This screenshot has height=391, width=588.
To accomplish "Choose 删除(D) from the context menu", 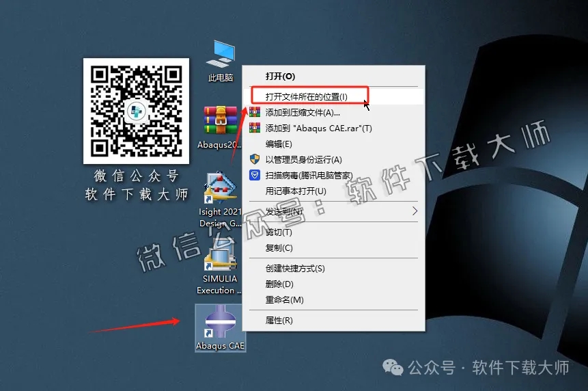I will (333, 284).
